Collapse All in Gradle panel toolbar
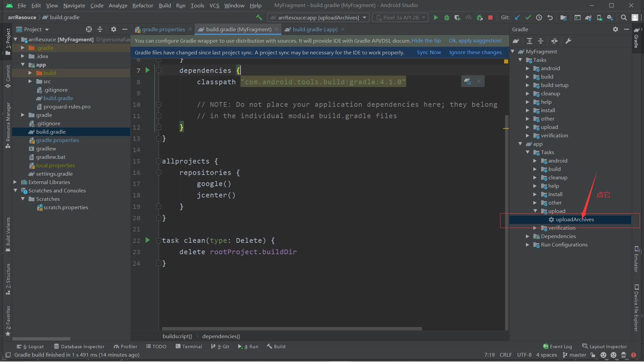 click(x=541, y=41)
